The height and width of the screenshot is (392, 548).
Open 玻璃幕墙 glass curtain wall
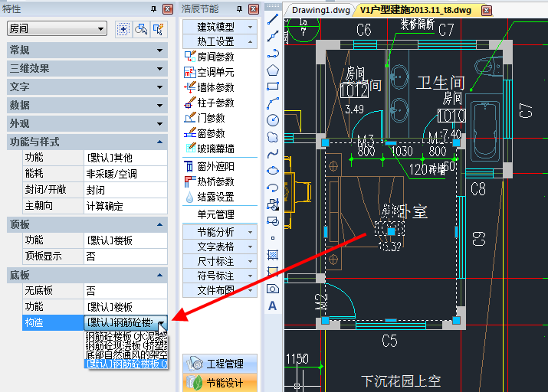click(x=209, y=149)
